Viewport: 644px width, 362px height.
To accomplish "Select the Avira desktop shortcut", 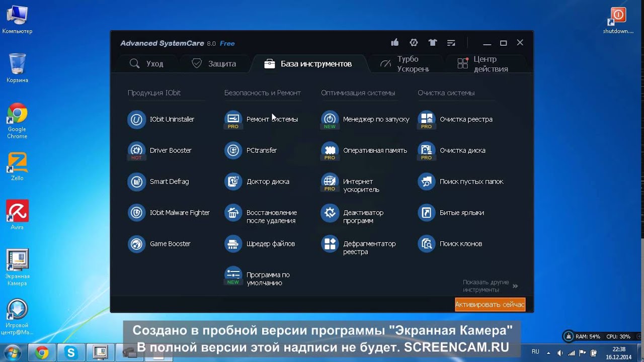I will click(x=17, y=215).
